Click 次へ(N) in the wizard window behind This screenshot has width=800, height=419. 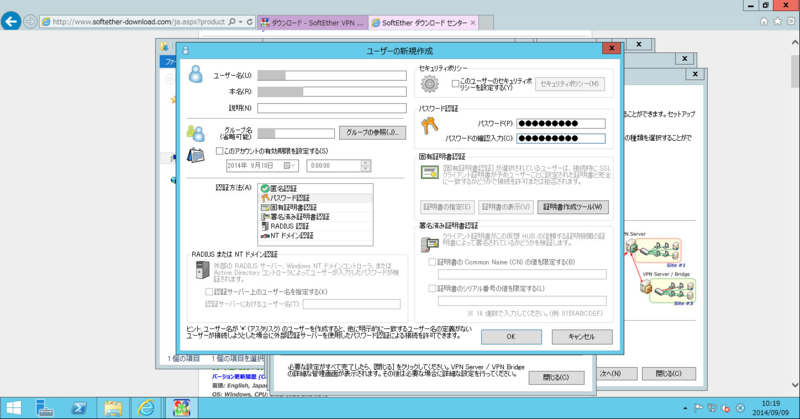pos(616,374)
